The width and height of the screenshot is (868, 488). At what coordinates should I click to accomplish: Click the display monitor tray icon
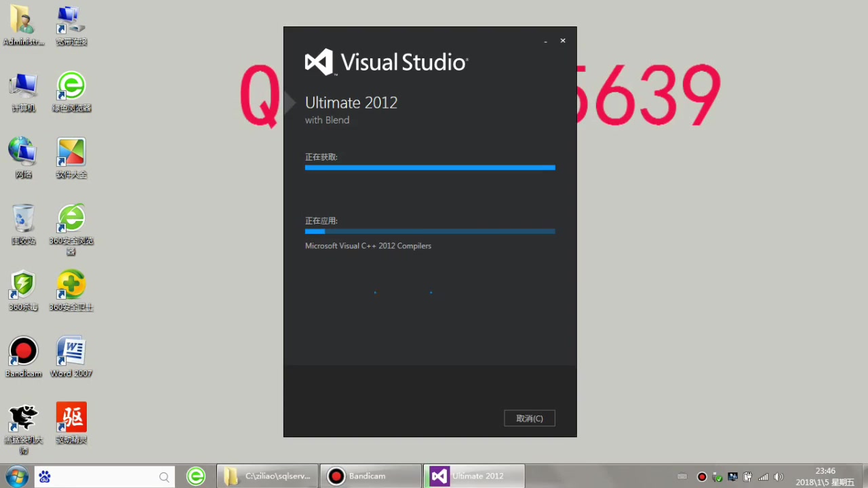(x=732, y=476)
